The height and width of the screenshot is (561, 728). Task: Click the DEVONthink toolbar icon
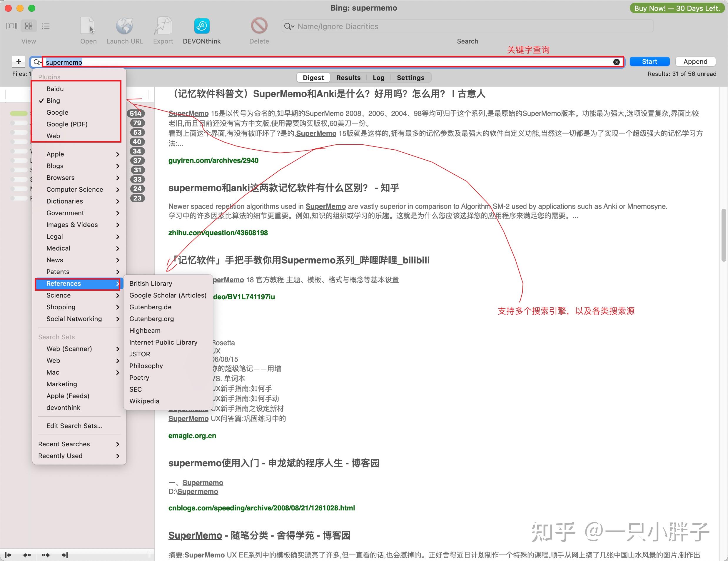tap(202, 30)
